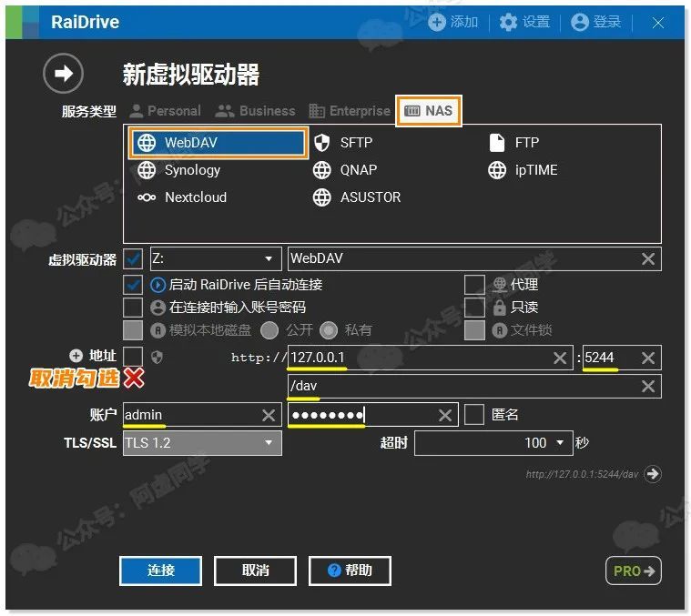
Task: Uncheck 启动 RaiDrive 后自动连接 checkbox
Action: tap(133, 285)
